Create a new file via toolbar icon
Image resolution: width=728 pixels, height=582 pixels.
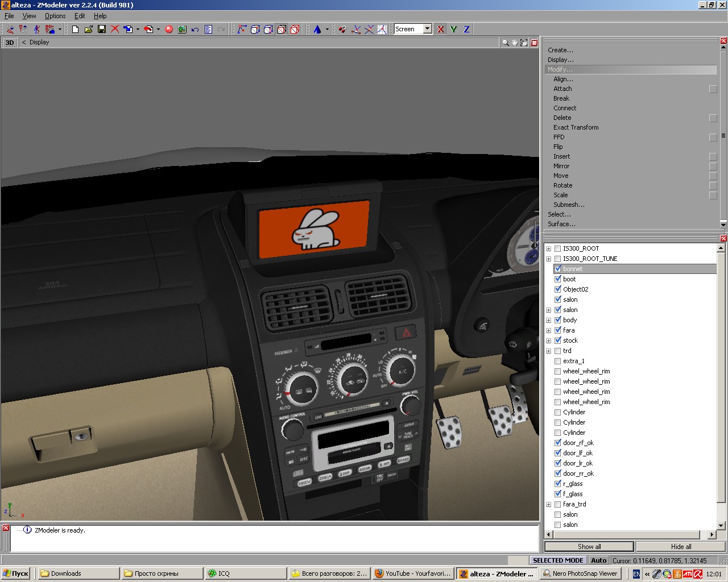75,29
